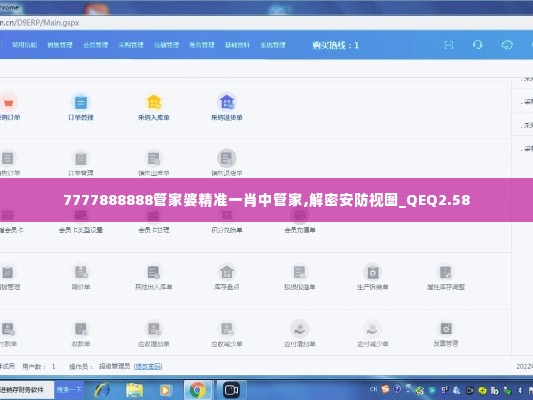Open the 生产拆装单 icon

[373, 272]
